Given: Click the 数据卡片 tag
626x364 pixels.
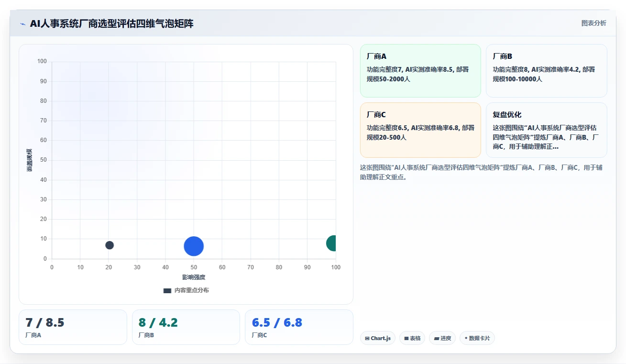Looking at the screenshot, I should (477, 338).
